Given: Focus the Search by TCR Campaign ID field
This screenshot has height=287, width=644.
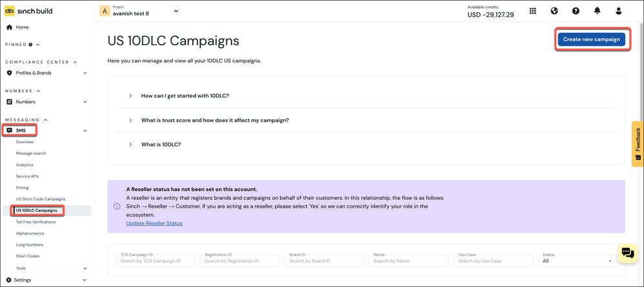Looking at the screenshot, I should 156,261.
